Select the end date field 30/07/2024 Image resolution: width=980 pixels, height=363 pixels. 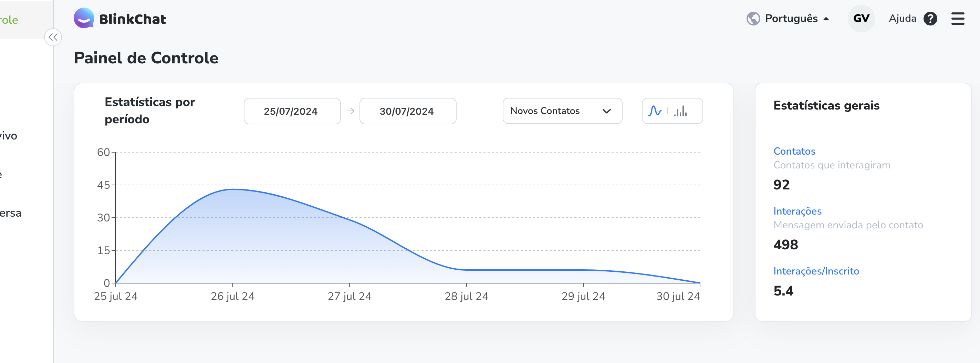[x=407, y=111]
